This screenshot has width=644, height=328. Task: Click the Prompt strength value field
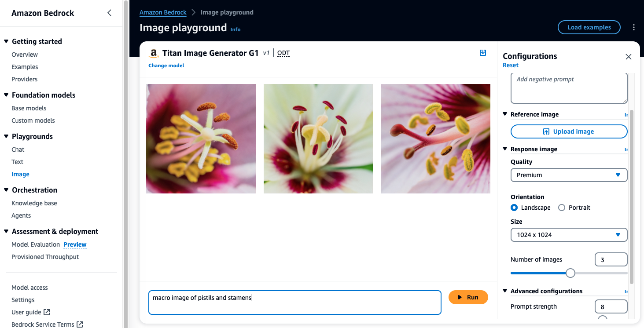(611, 306)
